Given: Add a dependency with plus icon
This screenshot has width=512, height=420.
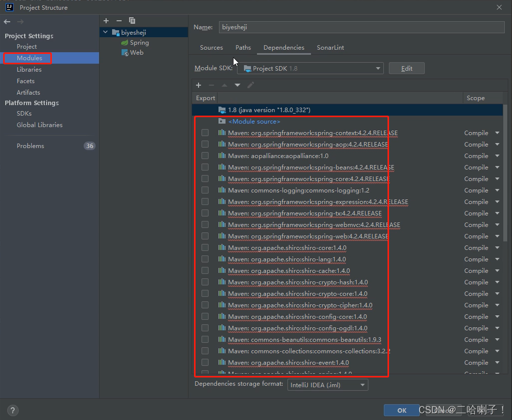Looking at the screenshot, I should pos(199,85).
